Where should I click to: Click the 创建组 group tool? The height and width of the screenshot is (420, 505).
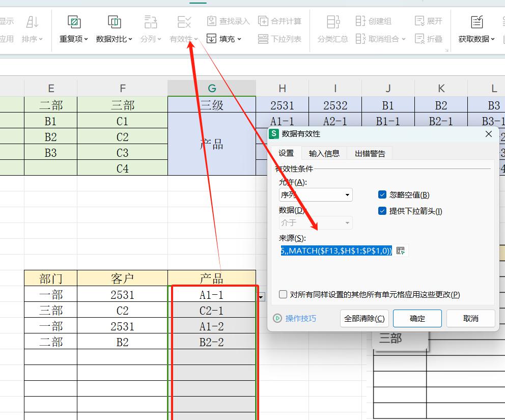point(374,21)
